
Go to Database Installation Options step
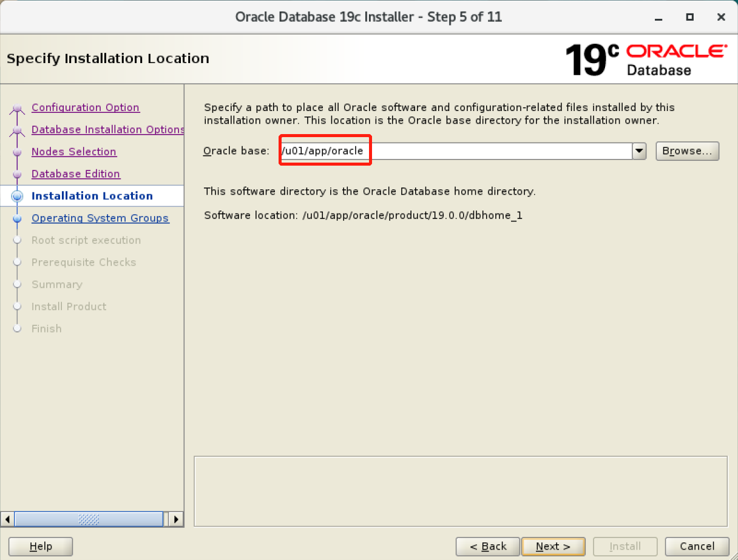click(107, 130)
